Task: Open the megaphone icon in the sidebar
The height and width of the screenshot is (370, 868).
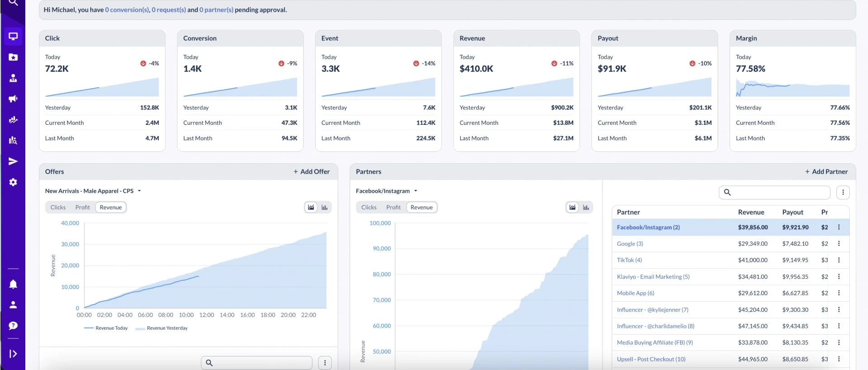Action: click(13, 99)
